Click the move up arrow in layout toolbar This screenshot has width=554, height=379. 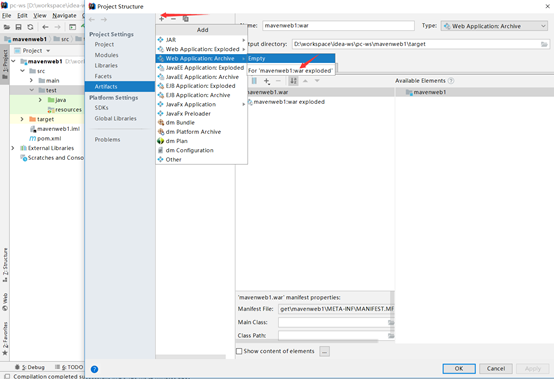tap(305, 81)
